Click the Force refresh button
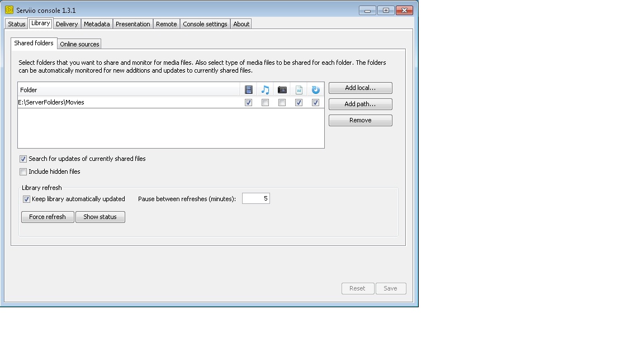This screenshot has width=644, height=362. click(x=48, y=217)
